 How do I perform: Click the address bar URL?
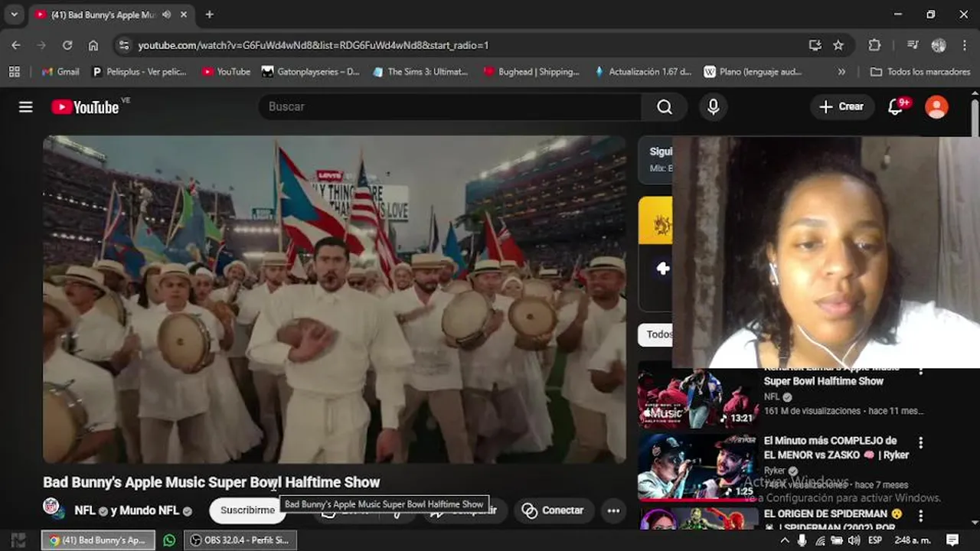(x=313, y=45)
